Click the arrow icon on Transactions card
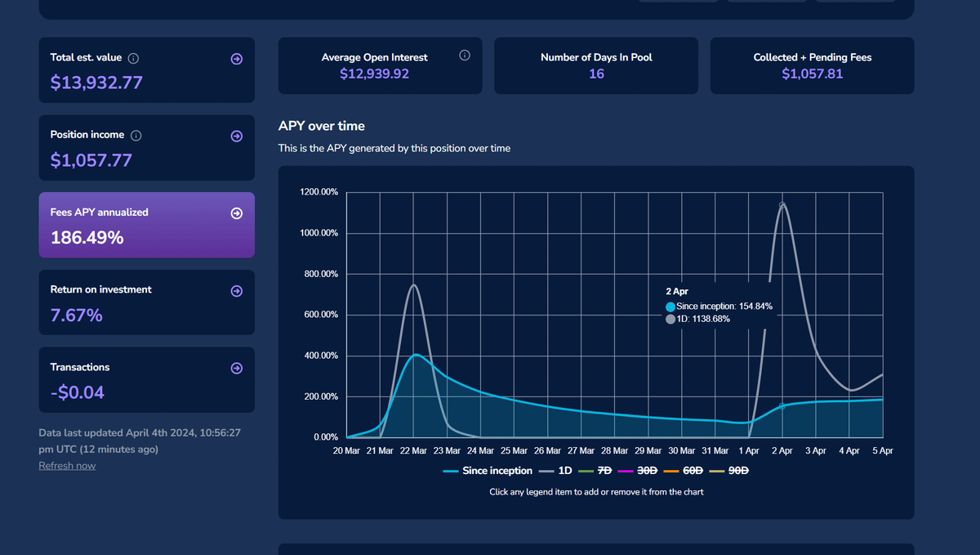 pyautogui.click(x=237, y=369)
